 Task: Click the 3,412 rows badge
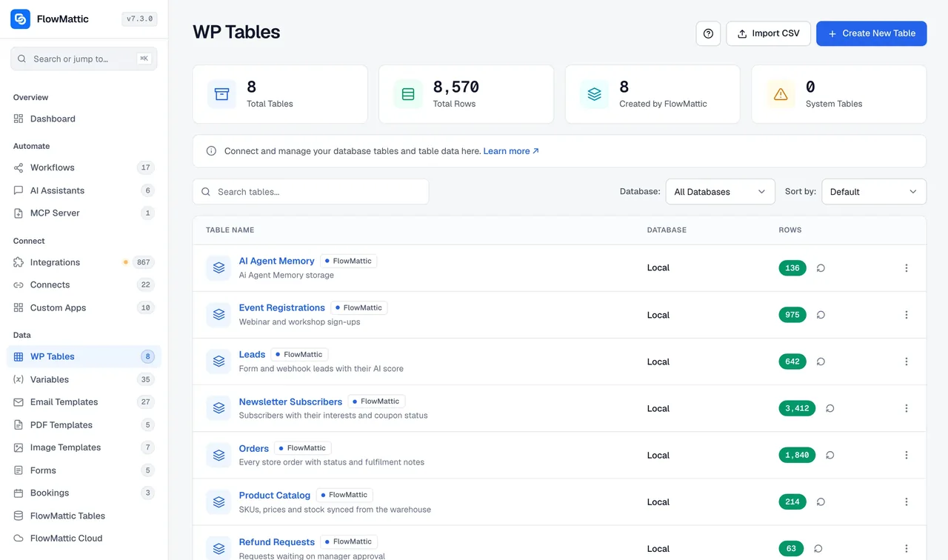797,408
